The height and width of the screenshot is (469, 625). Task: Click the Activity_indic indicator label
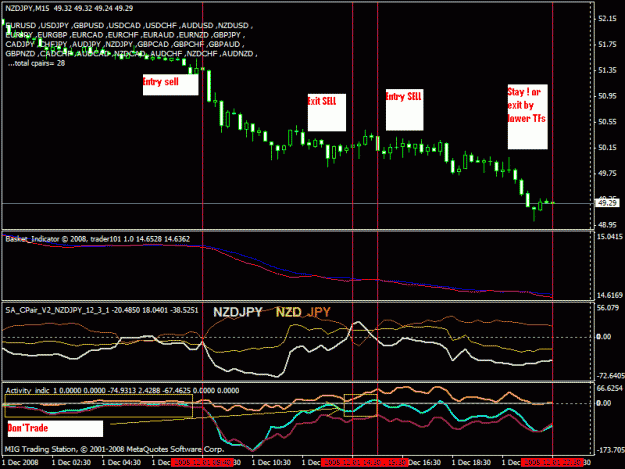coord(122,390)
